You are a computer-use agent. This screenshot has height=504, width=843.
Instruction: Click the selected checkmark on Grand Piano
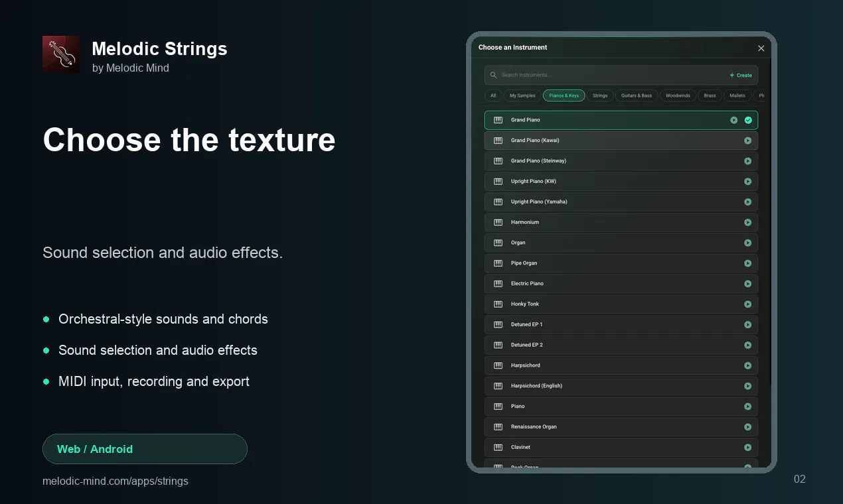click(x=748, y=120)
